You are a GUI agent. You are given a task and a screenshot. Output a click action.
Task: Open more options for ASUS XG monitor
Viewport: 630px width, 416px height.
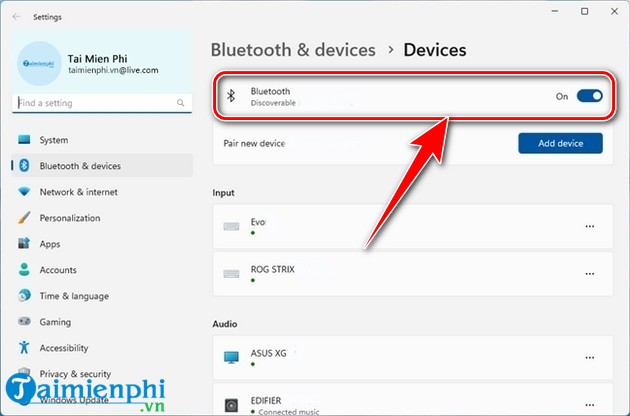coord(589,357)
